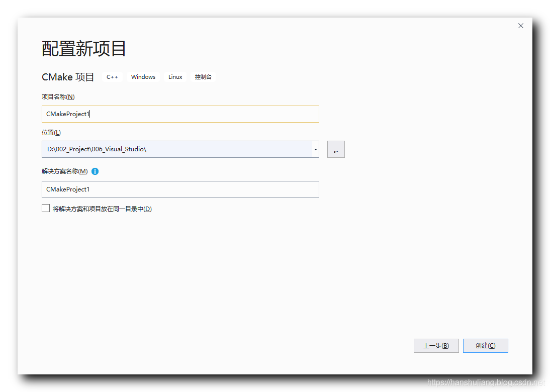Close the configure new project dialog
The image size is (550, 392).
click(521, 26)
